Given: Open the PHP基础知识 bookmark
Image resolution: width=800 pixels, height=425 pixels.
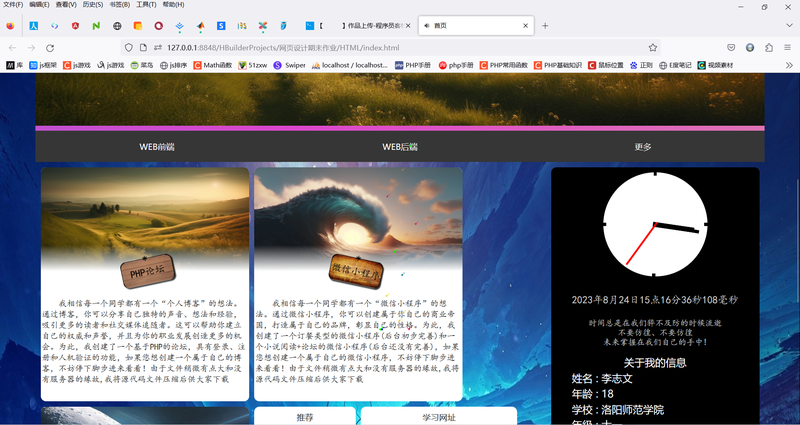Looking at the screenshot, I should [x=558, y=65].
